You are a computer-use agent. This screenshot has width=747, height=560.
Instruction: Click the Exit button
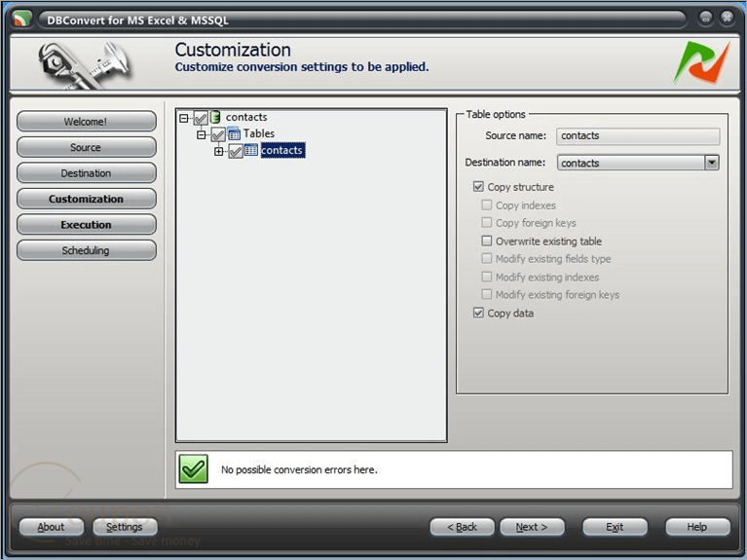coord(615,527)
